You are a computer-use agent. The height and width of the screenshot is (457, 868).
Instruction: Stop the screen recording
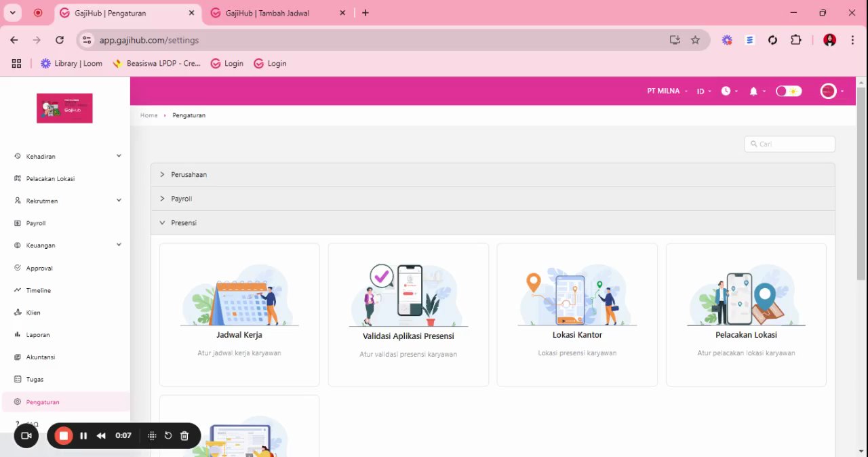64,436
